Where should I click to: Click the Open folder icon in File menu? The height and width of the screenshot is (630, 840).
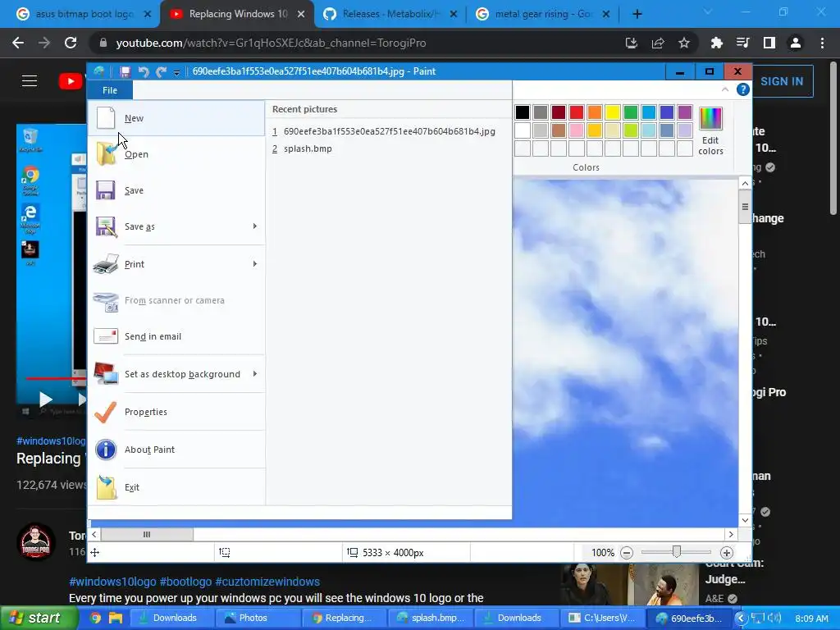pos(106,154)
